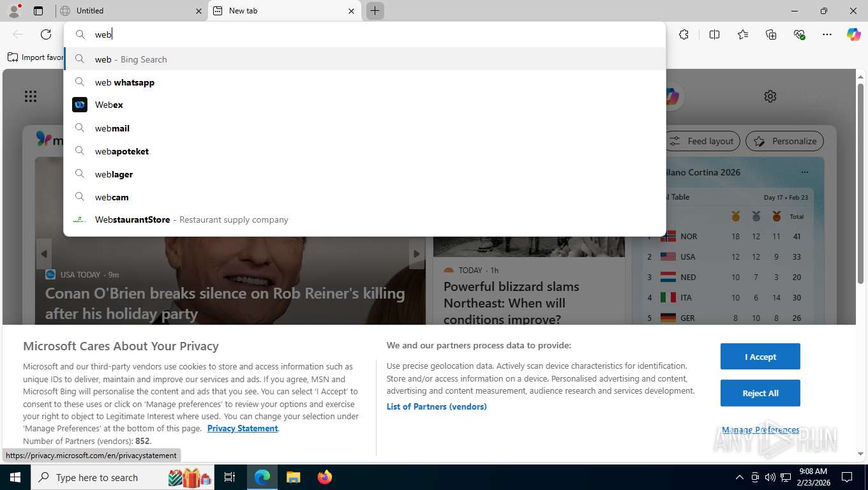The height and width of the screenshot is (490, 868).
Task: Select 'weblager' suggestion
Action: coord(364,174)
